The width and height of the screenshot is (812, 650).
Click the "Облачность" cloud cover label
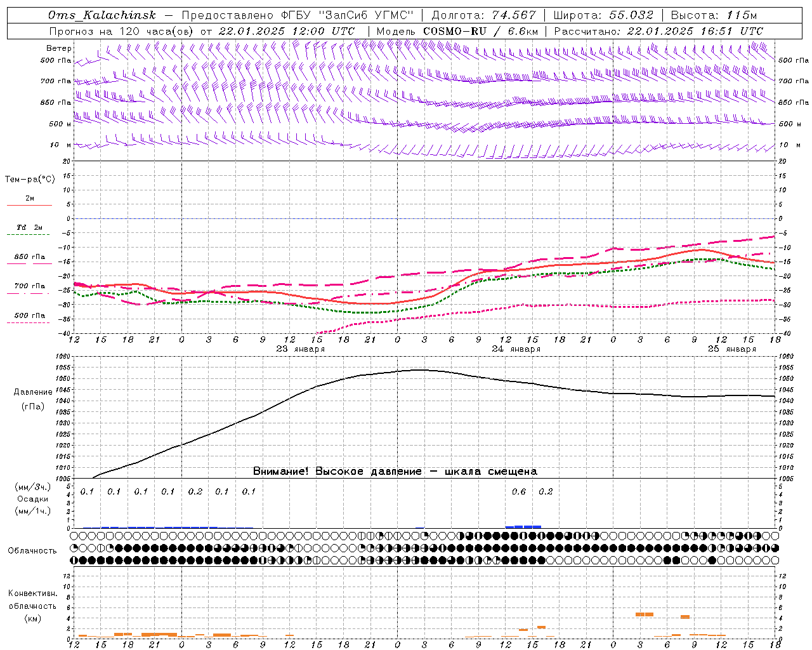click(32, 550)
